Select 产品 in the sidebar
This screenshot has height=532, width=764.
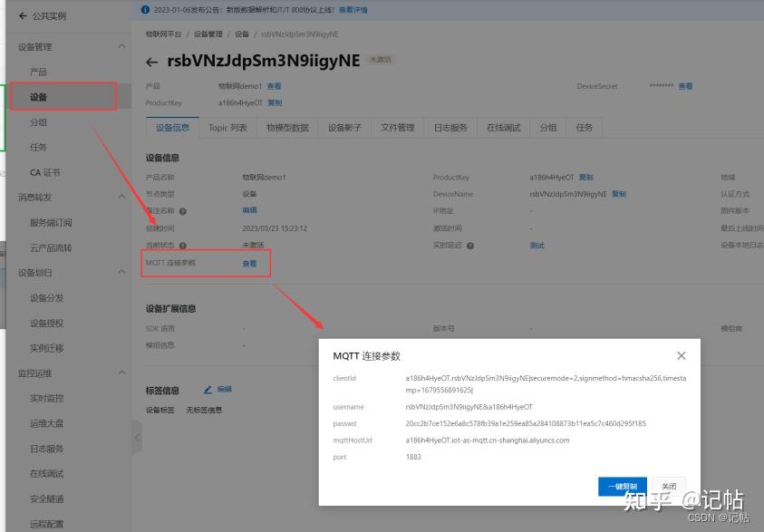point(38,73)
